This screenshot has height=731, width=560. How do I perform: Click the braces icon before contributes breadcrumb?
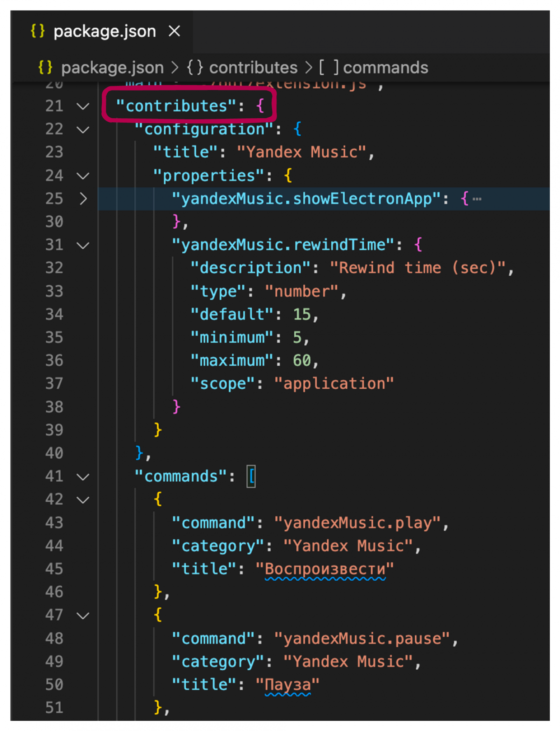pyautogui.click(x=195, y=67)
